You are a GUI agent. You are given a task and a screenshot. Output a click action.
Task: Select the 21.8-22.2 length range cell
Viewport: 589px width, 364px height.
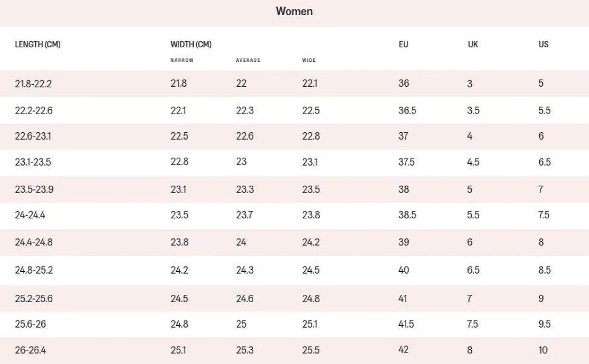[x=33, y=84]
